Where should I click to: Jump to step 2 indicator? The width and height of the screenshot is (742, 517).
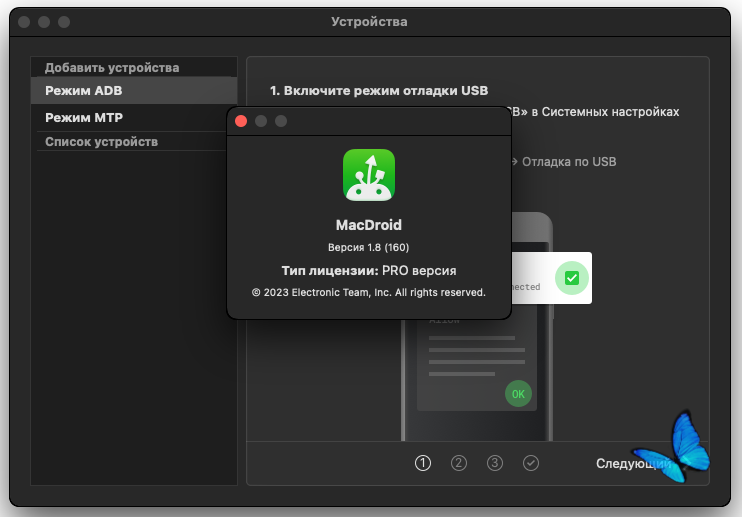coord(459,463)
